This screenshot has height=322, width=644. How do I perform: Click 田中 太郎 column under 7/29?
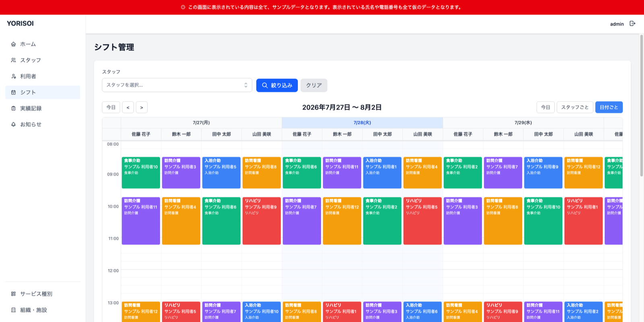pyautogui.click(x=543, y=134)
